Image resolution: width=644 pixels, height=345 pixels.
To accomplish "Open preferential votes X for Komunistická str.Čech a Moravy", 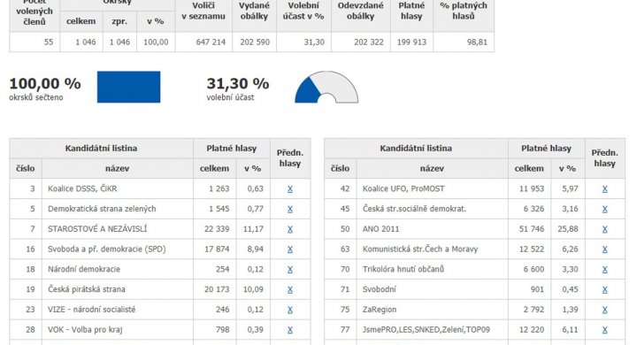I will click(x=604, y=249).
